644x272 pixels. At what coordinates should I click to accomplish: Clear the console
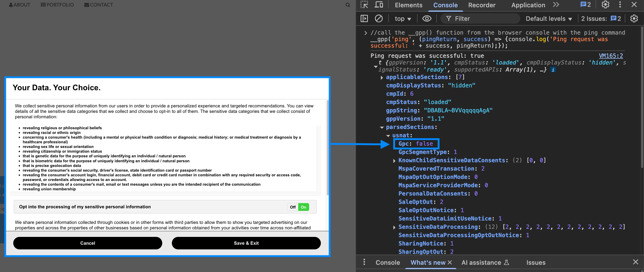pos(379,18)
